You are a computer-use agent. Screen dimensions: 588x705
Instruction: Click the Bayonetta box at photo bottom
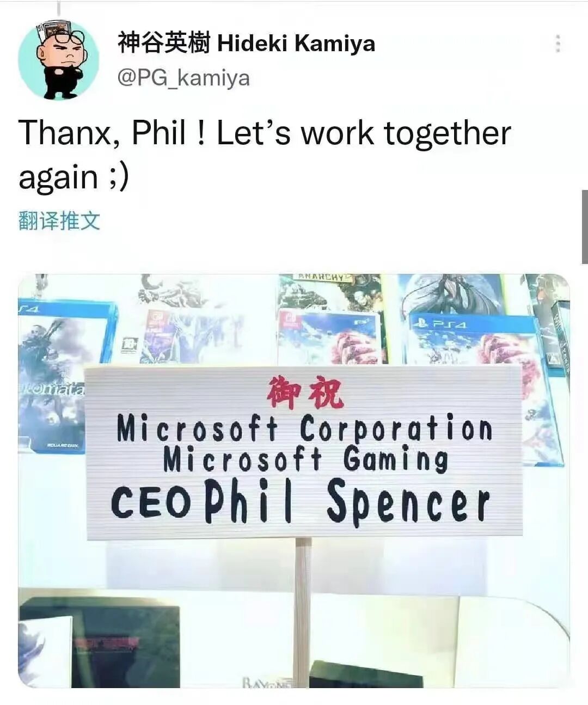click(267, 682)
